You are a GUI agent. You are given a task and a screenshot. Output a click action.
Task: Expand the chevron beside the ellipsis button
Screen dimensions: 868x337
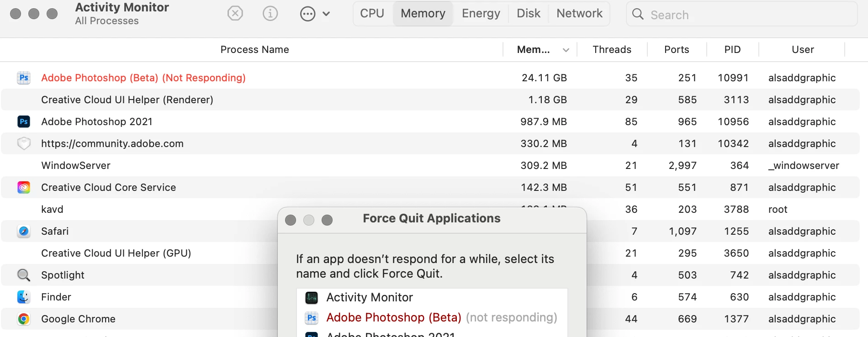click(326, 14)
